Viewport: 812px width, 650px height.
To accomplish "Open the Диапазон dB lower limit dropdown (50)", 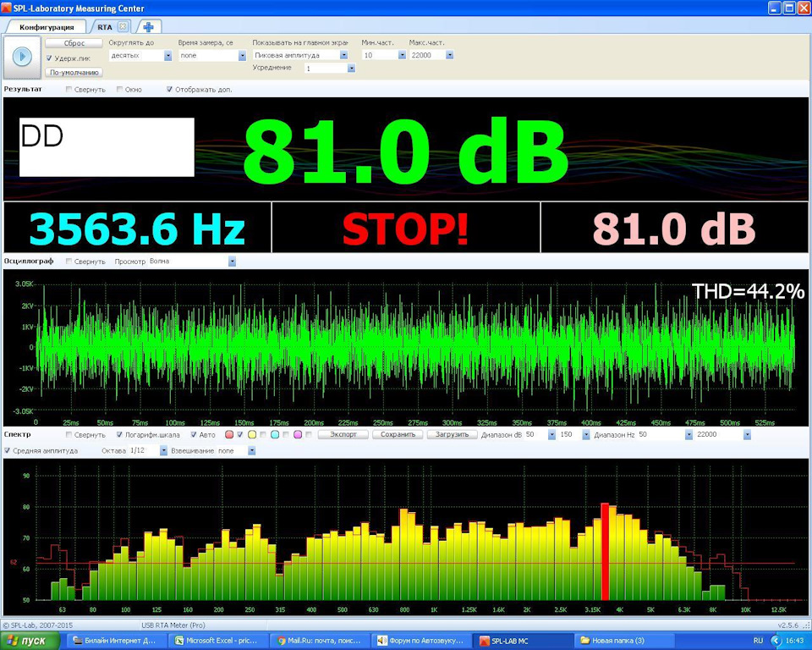I will click(551, 435).
